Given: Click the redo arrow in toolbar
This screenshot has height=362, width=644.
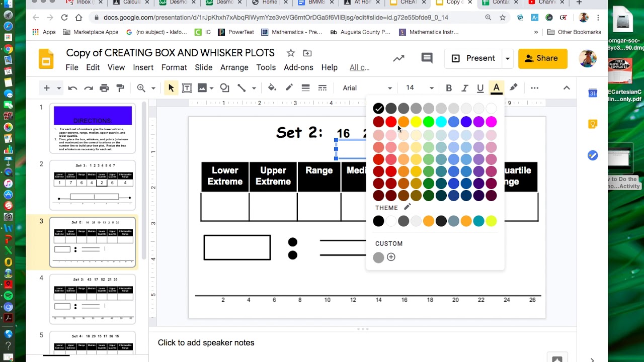Looking at the screenshot, I should pos(89,88).
